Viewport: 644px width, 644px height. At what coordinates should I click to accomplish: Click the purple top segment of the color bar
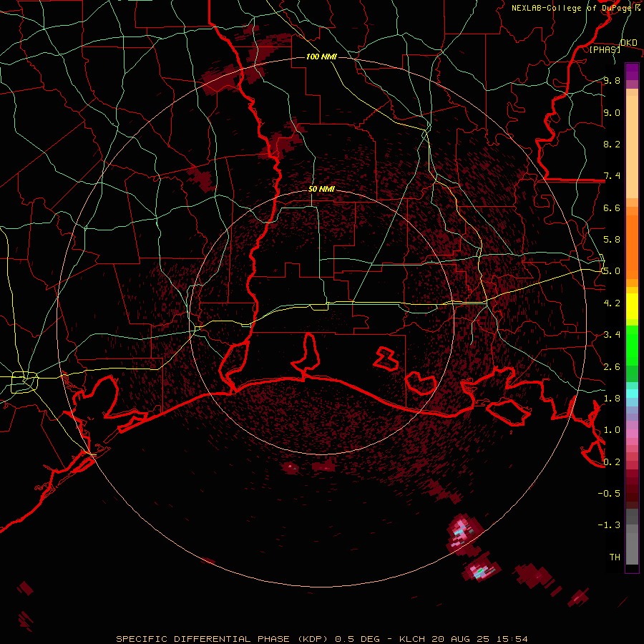click(x=632, y=72)
